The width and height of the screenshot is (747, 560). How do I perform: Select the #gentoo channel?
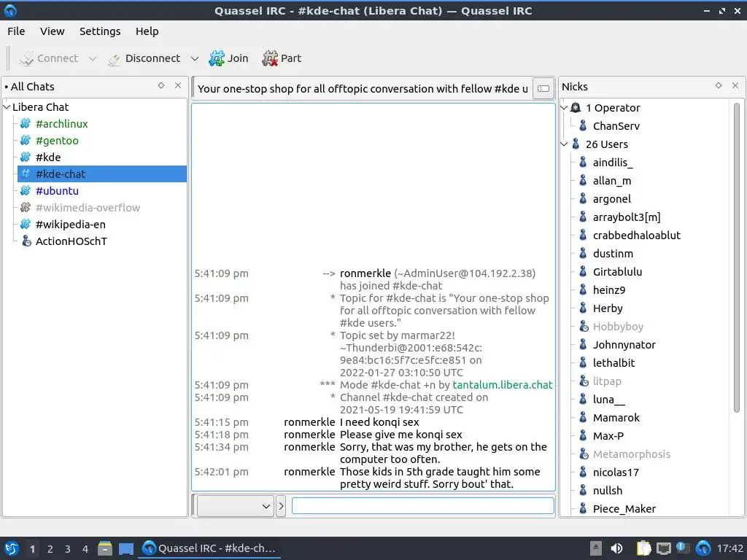[x=57, y=141]
